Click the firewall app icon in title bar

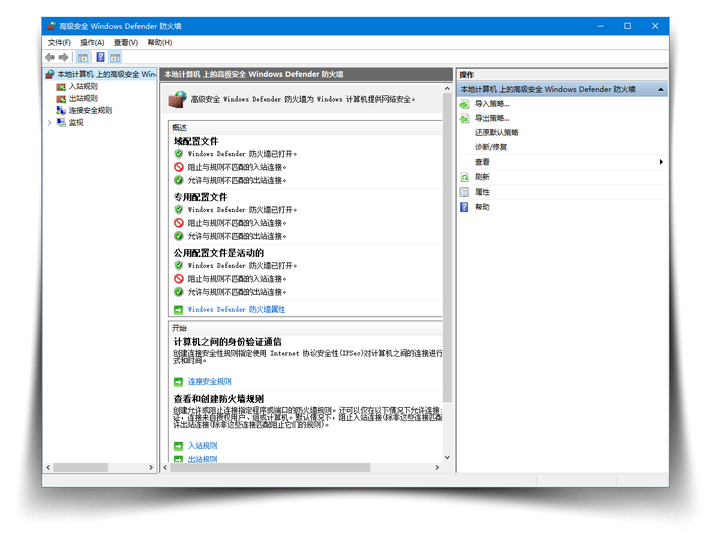tap(51, 26)
